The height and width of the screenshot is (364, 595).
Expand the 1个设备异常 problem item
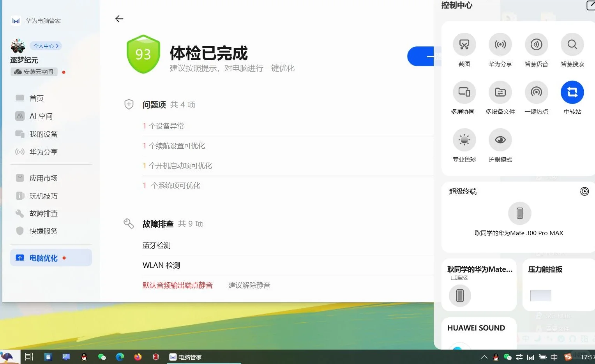pyautogui.click(x=164, y=126)
